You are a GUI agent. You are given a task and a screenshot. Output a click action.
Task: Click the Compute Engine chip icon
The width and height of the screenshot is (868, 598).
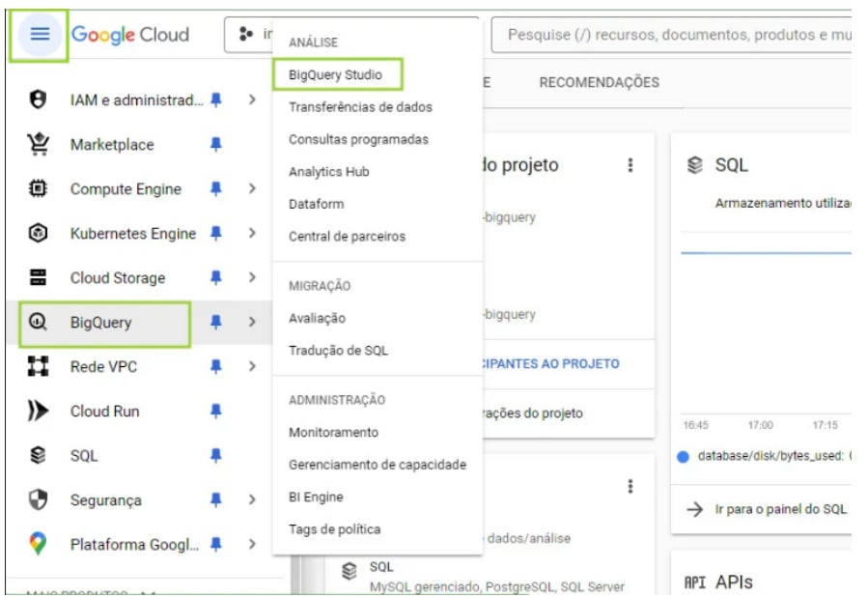(x=38, y=188)
